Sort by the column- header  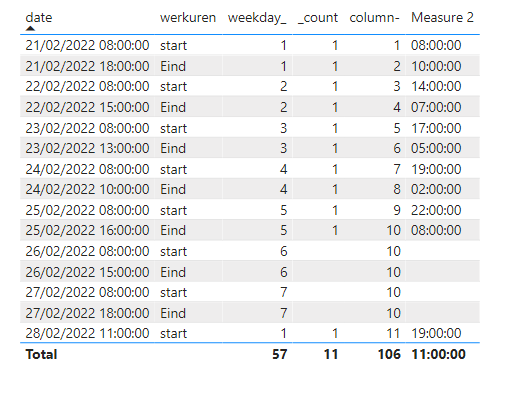pos(374,17)
